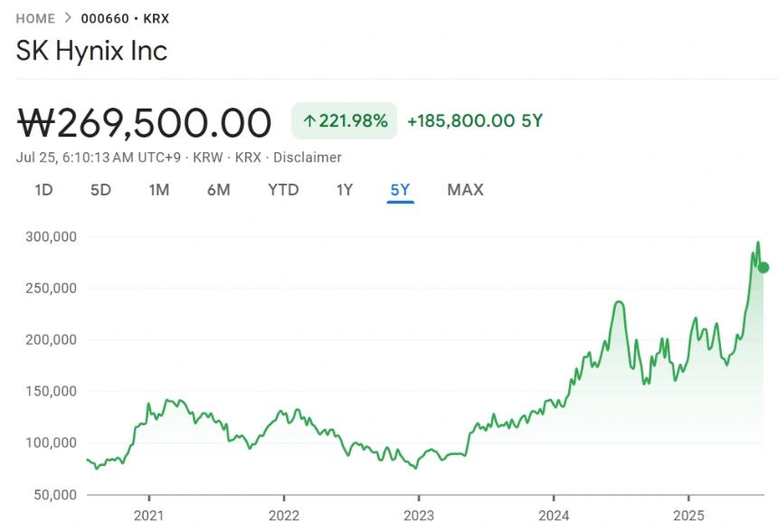Viewport: 778px width, 532px height.
Task: Reselect the active 5Y tab
Action: click(402, 190)
